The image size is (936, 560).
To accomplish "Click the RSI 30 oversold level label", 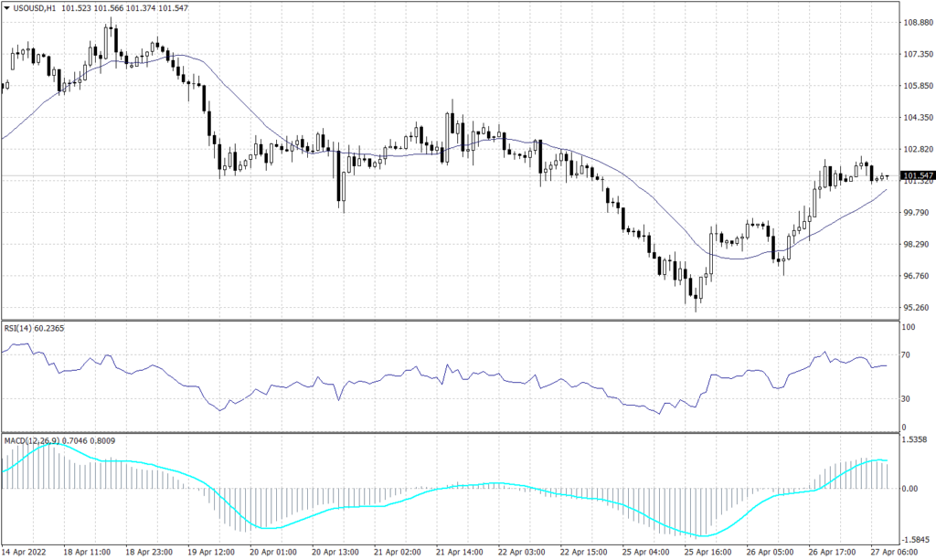I will [907, 398].
